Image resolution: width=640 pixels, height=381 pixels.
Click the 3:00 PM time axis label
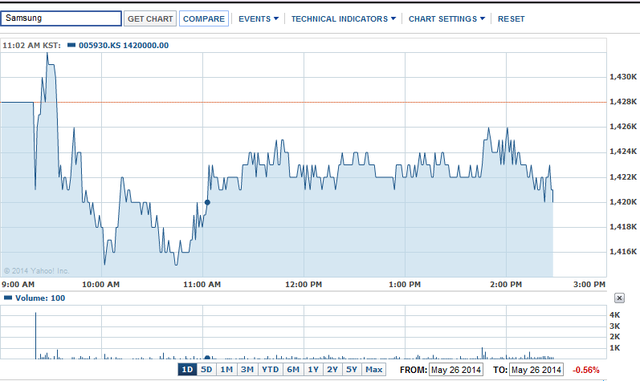pyautogui.click(x=589, y=284)
